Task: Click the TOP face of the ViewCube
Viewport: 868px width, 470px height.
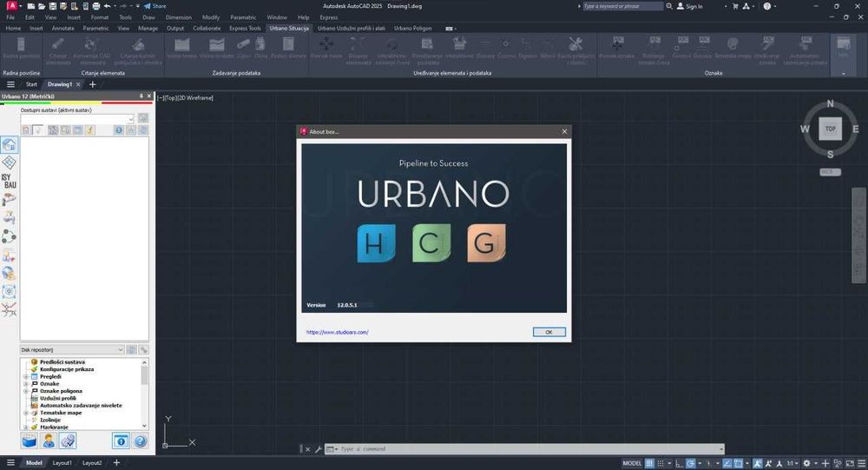Action: (x=830, y=129)
